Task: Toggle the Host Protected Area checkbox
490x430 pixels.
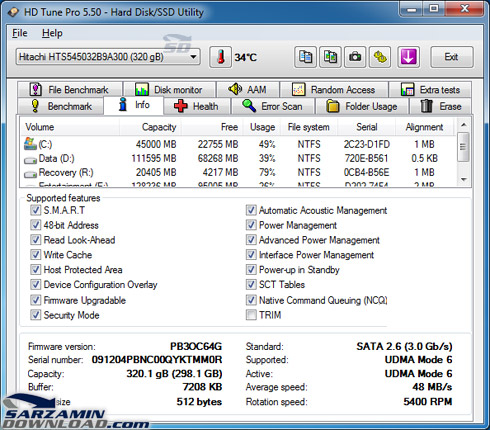Action: (36, 269)
